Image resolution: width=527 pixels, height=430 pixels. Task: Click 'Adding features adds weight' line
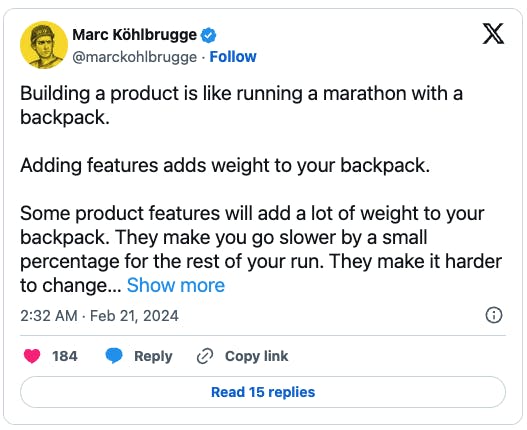(x=225, y=165)
